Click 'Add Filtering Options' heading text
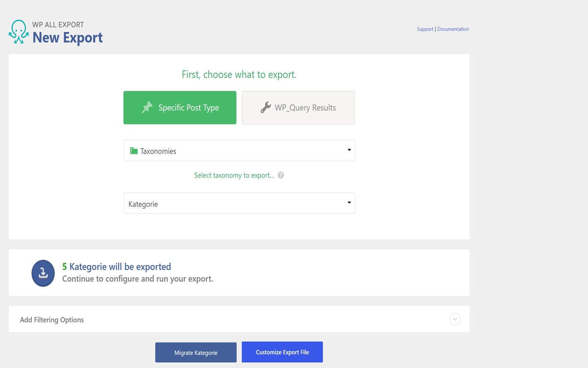The height and width of the screenshot is (368, 588). (52, 320)
